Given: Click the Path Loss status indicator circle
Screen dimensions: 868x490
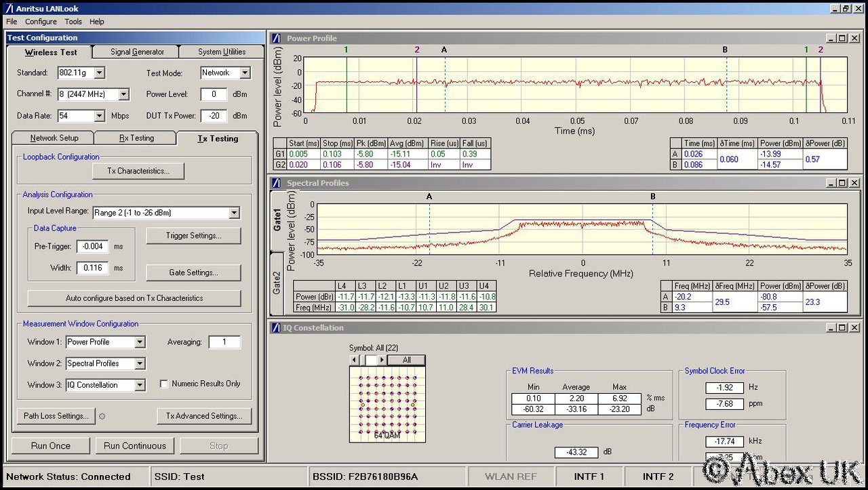Looking at the screenshot, I should coord(102,416).
